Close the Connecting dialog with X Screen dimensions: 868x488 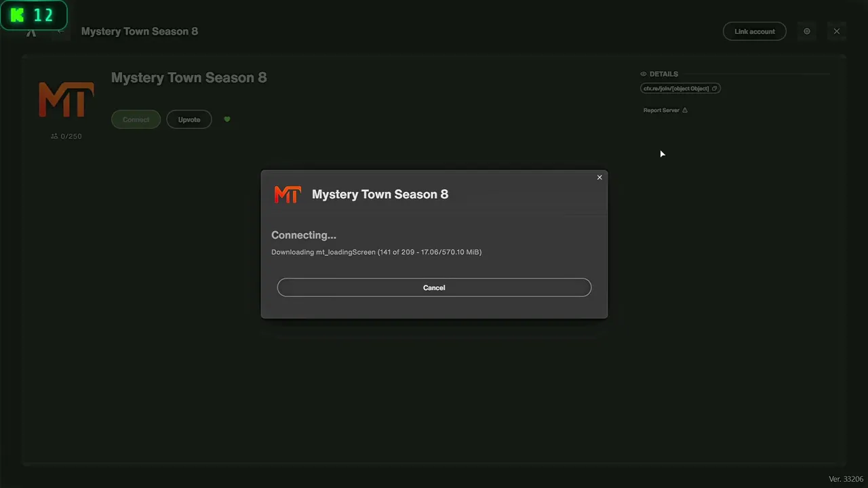click(x=599, y=178)
